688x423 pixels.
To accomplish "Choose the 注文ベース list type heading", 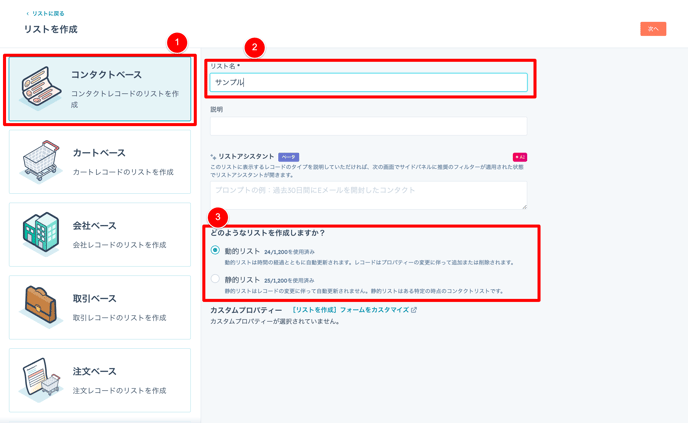I will click(95, 371).
